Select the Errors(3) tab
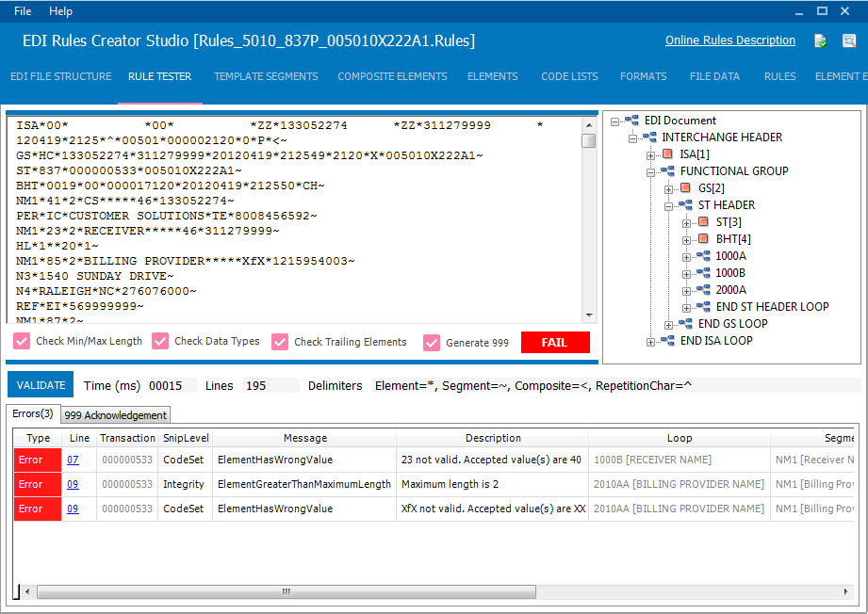This screenshot has height=614, width=868. click(x=33, y=413)
